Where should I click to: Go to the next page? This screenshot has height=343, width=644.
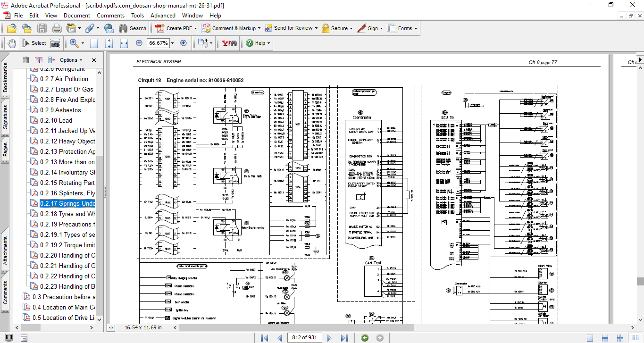(330, 337)
